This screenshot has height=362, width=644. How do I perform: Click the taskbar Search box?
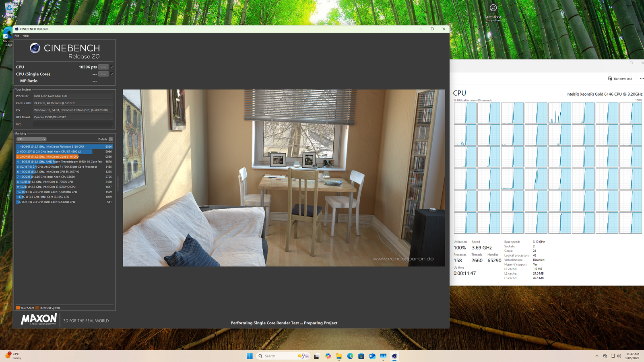tap(283, 356)
